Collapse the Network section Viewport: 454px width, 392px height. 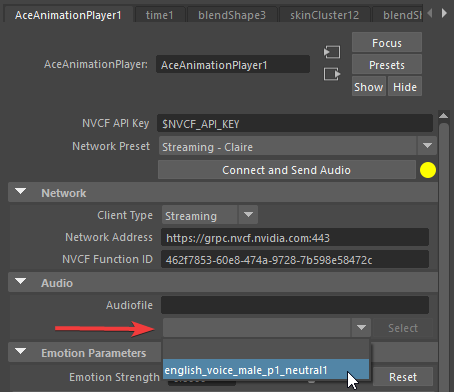[21, 192]
